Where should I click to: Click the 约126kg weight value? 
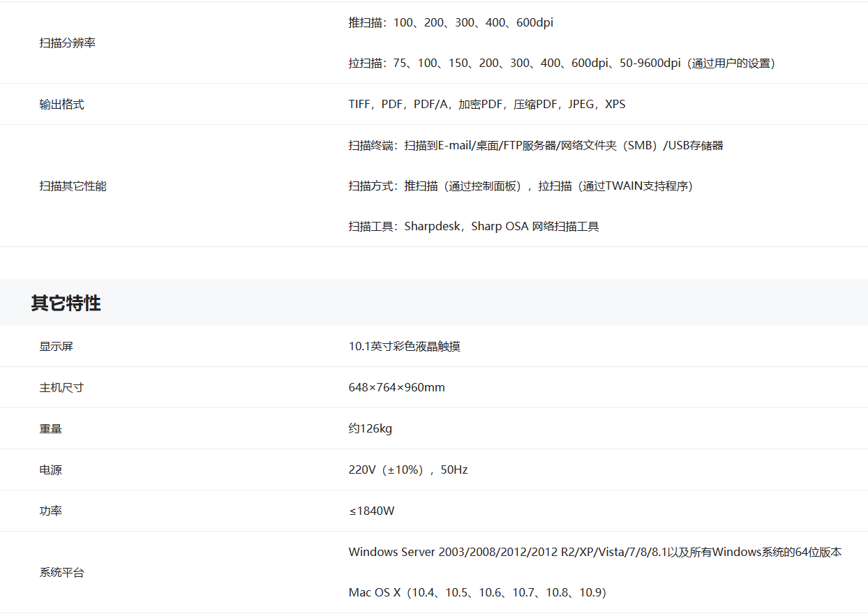point(371,429)
